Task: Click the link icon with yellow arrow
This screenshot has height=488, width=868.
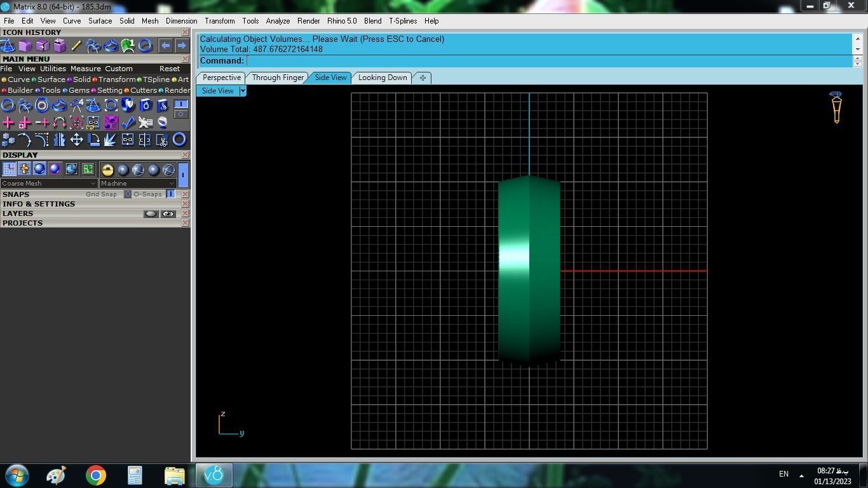Action: coord(93,122)
